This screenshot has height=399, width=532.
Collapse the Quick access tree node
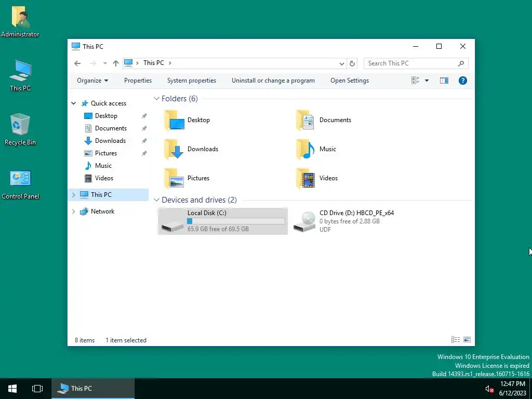(74, 103)
